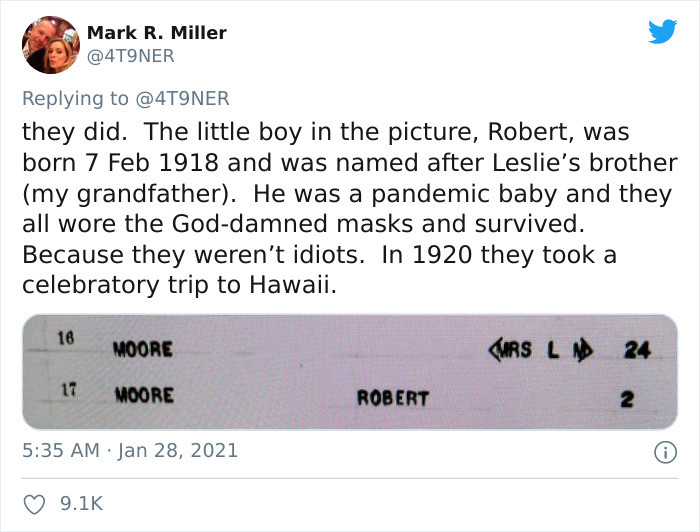The image size is (700, 532).
Task: Open the 5:35 AM tweet timestamp
Action: (x=61, y=450)
